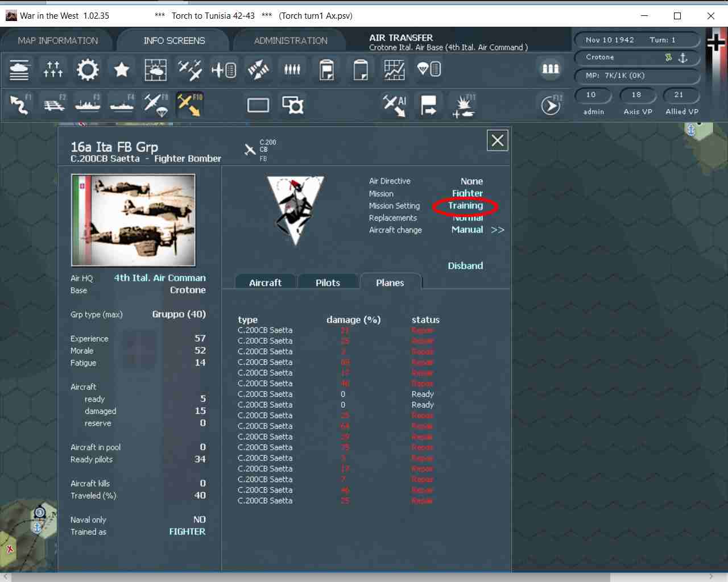The width and height of the screenshot is (728, 582).
Task: Select the F2 rail move mode icon
Action: point(55,105)
